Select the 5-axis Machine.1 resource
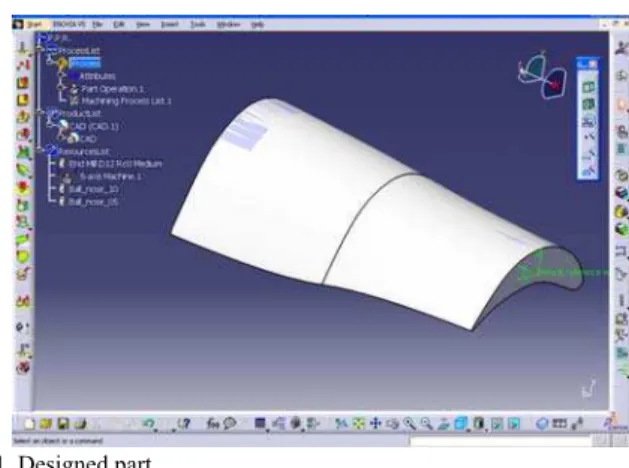 click(110, 176)
